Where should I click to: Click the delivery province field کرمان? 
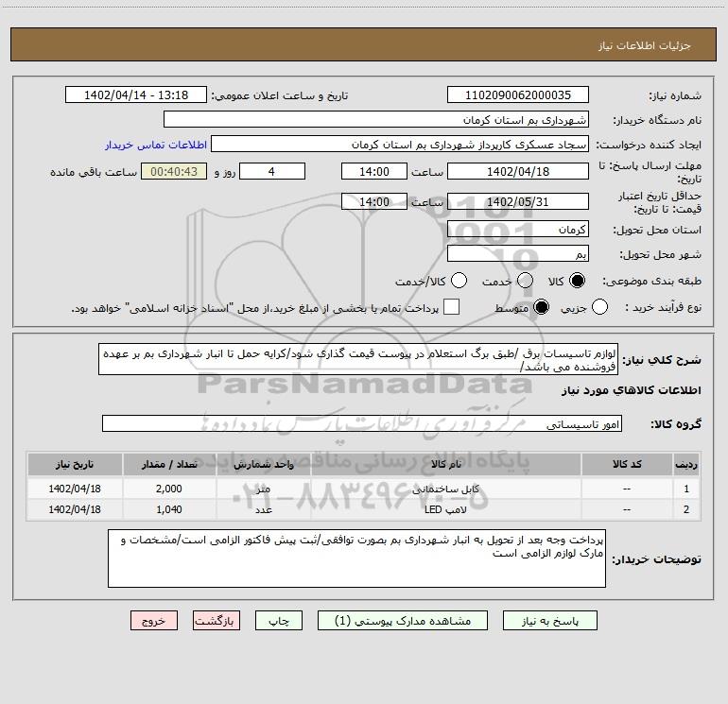tap(518, 230)
